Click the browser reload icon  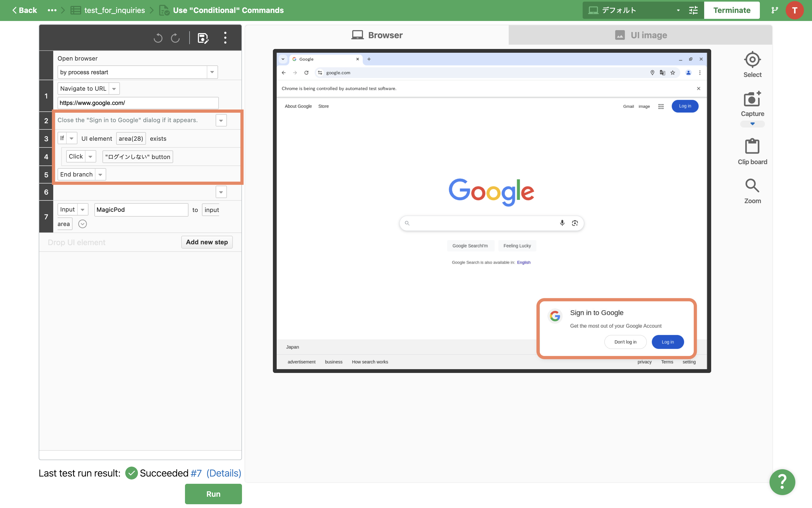pos(306,73)
